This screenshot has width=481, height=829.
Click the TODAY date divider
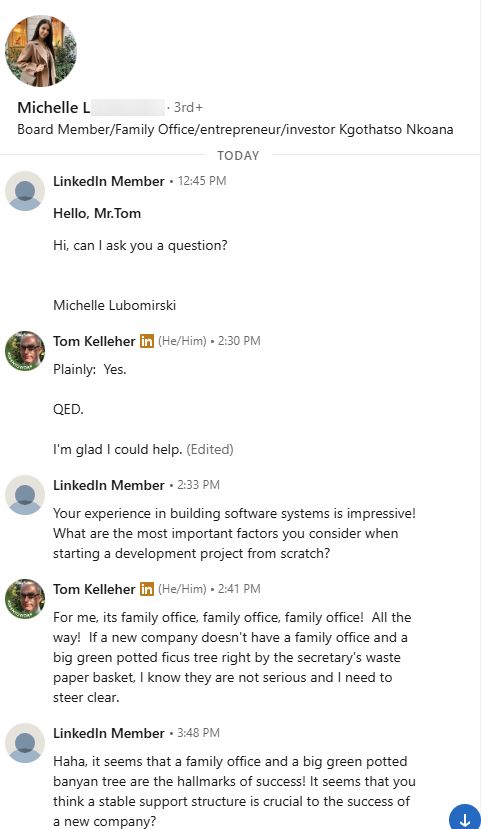[x=238, y=155]
